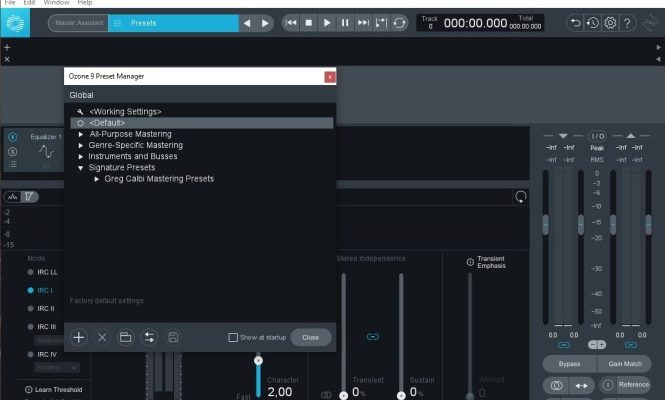
Task: Click Learn Threshold
Action: 54,390
